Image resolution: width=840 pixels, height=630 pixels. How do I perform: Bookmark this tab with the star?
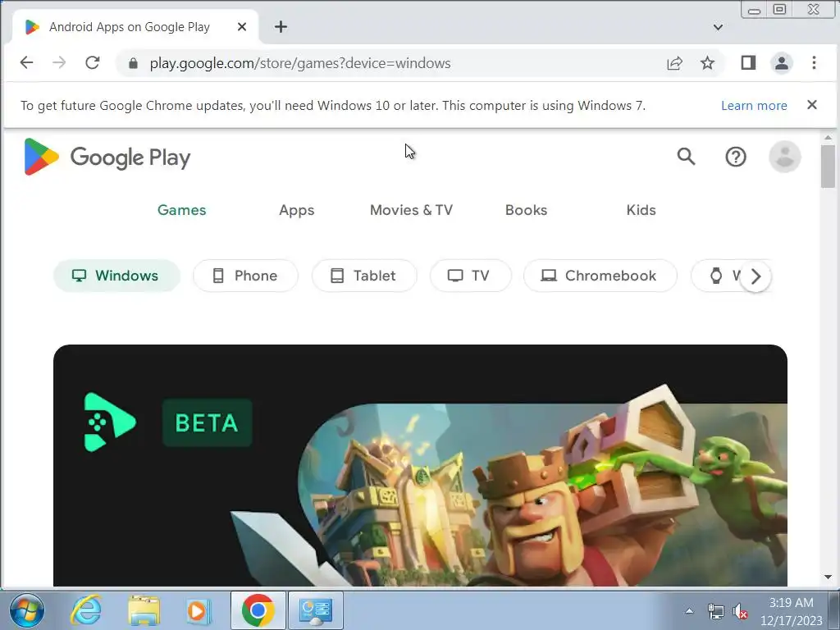click(707, 62)
